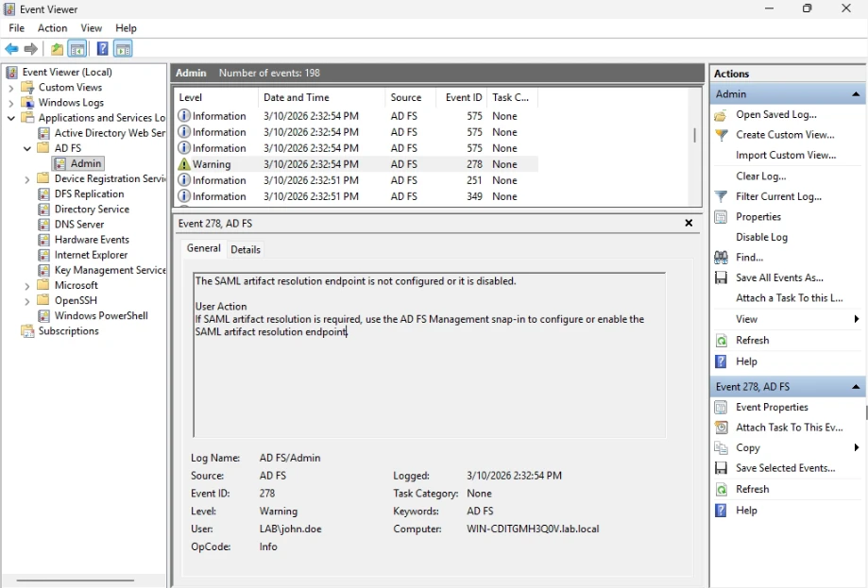The image size is (868, 588).
Task: Collapse Applications and Services Logs node
Action: click(x=11, y=118)
